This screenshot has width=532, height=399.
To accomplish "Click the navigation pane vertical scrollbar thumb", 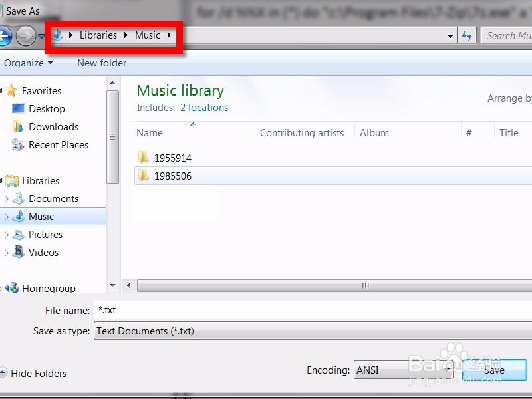I will [112, 137].
